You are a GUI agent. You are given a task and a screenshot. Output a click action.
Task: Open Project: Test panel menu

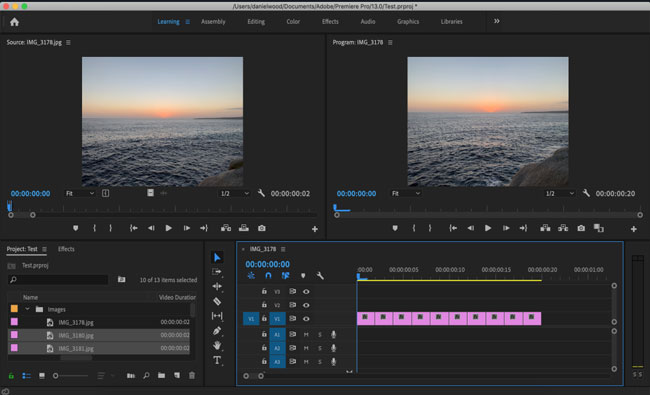44,249
